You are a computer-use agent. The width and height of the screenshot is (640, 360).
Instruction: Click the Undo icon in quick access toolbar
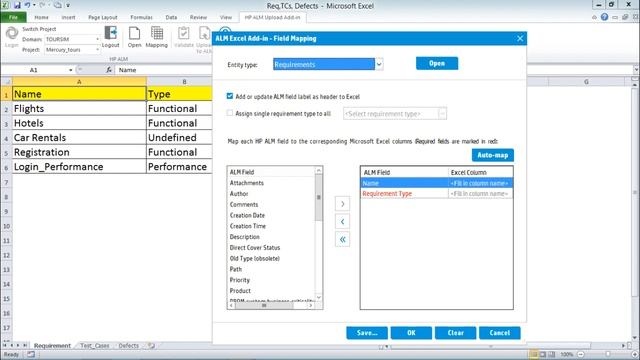point(27,5)
